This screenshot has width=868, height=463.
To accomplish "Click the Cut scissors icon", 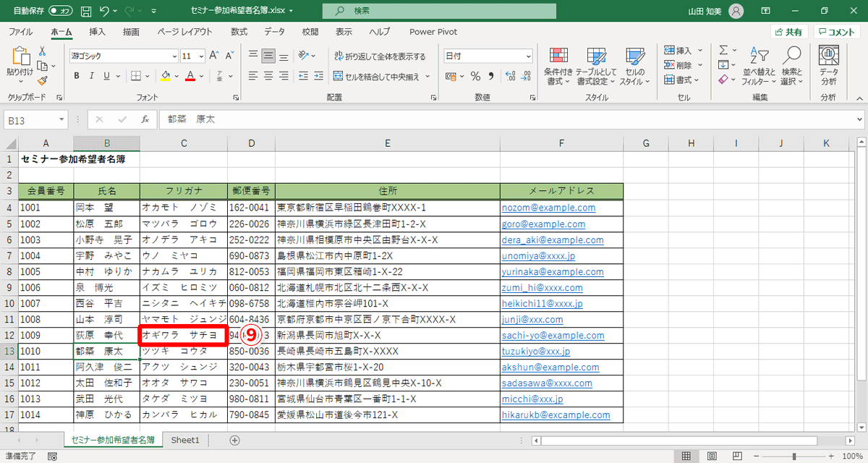I will pos(42,51).
